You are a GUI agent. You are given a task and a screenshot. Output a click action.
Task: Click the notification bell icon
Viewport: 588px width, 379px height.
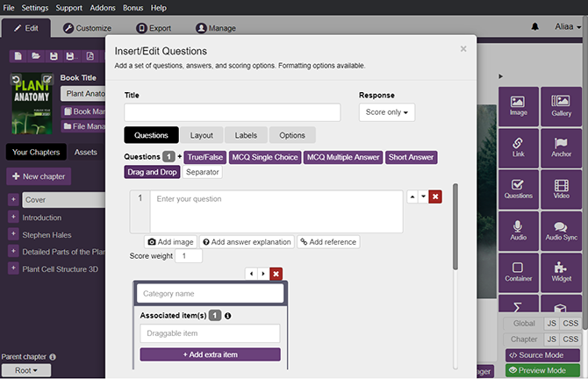pos(535,27)
